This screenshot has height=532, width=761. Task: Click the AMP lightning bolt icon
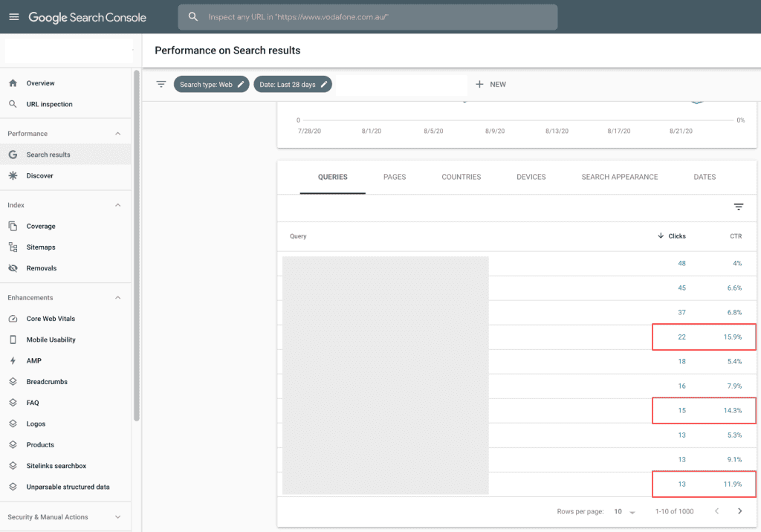pos(13,361)
